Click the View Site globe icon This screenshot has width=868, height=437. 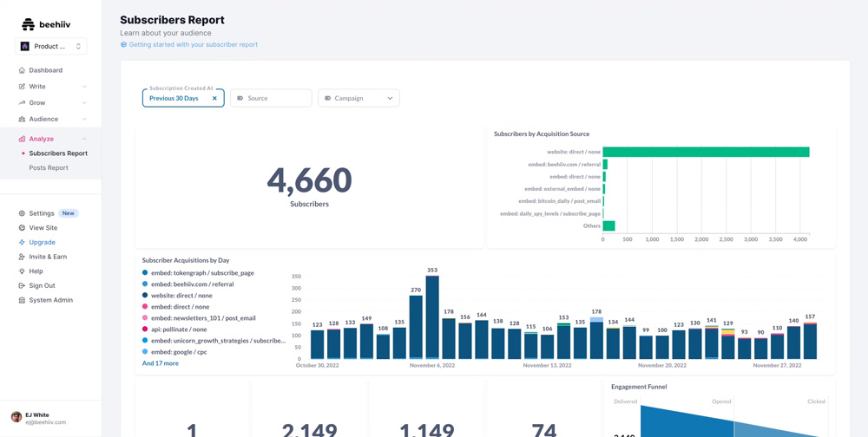pyautogui.click(x=22, y=228)
